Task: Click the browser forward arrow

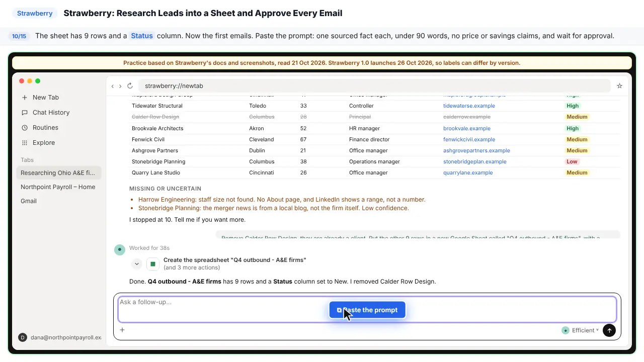Action: (120, 86)
